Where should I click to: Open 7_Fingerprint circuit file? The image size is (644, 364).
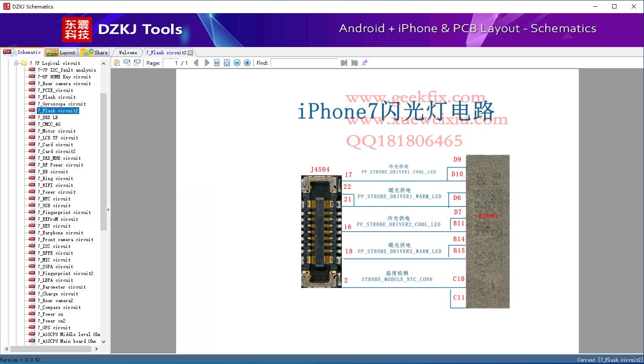coord(64,212)
